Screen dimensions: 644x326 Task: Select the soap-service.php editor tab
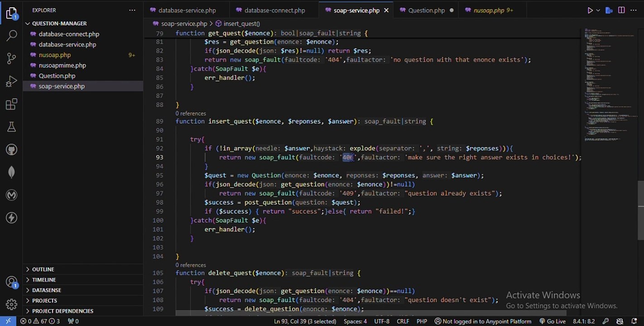(356, 10)
